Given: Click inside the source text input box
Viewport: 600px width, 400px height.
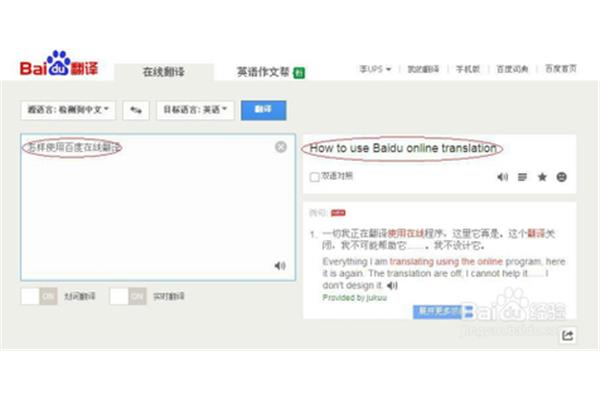Looking at the screenshot, I should pyautogui.click(x=158, y=207).
